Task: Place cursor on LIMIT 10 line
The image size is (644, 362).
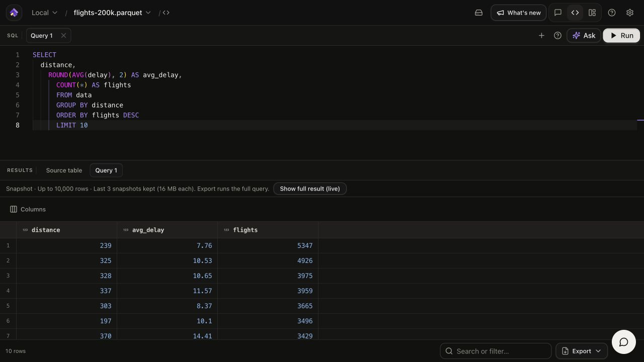Action: pos(72,125)
